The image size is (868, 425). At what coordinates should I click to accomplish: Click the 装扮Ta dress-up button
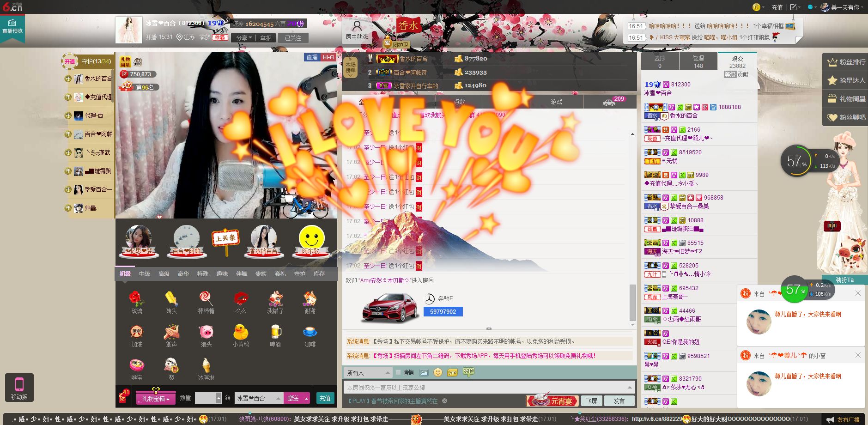coord(844,279)
